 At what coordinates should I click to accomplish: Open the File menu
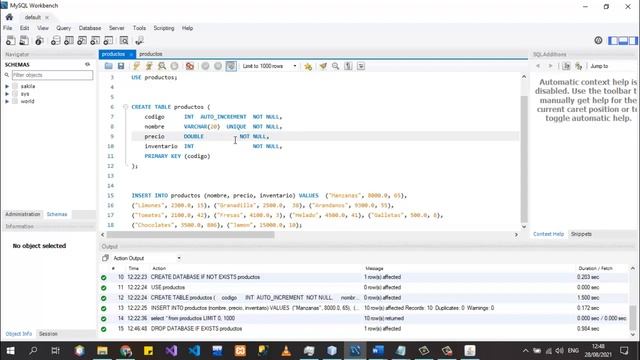click(7, 28)
